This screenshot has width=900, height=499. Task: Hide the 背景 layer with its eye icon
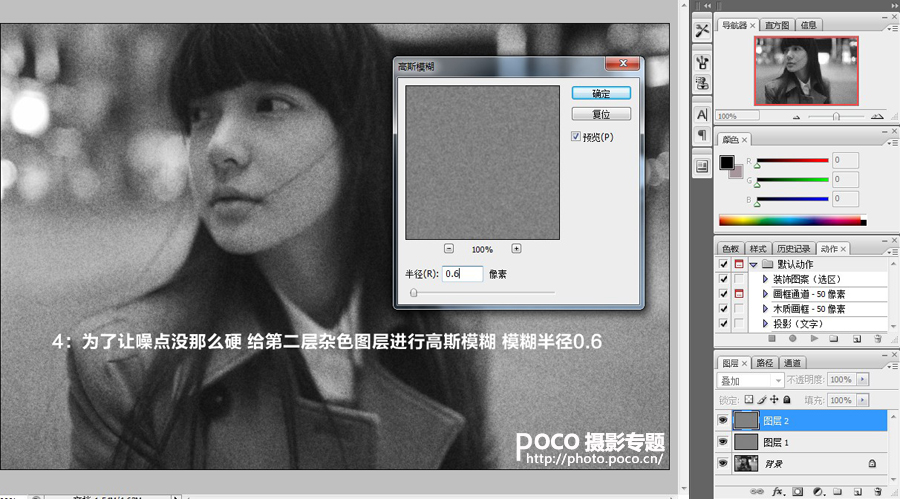723,463
